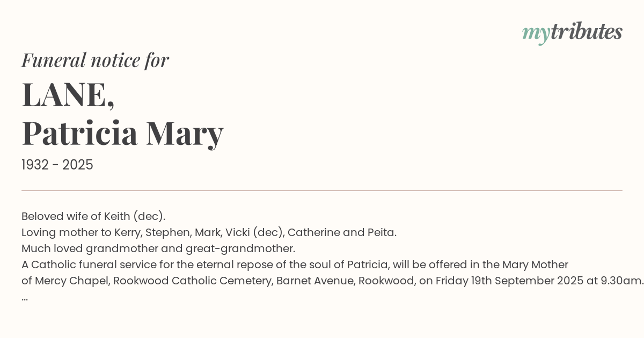This screenshot has height=338, width=644.
Task: Click the "Beloved wife of Keith" line
Action: click(93, 216)
